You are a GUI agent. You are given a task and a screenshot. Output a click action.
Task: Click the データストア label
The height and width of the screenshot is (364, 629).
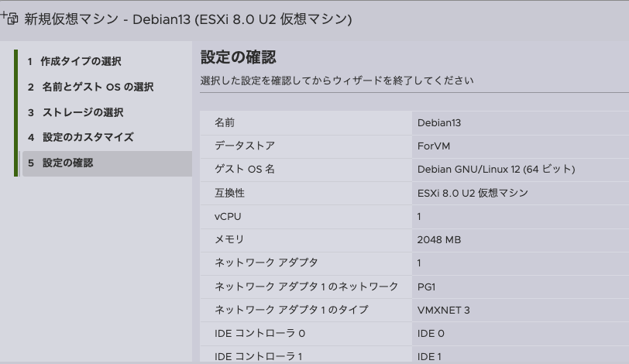pyautogui.click(x=245, y=146)
